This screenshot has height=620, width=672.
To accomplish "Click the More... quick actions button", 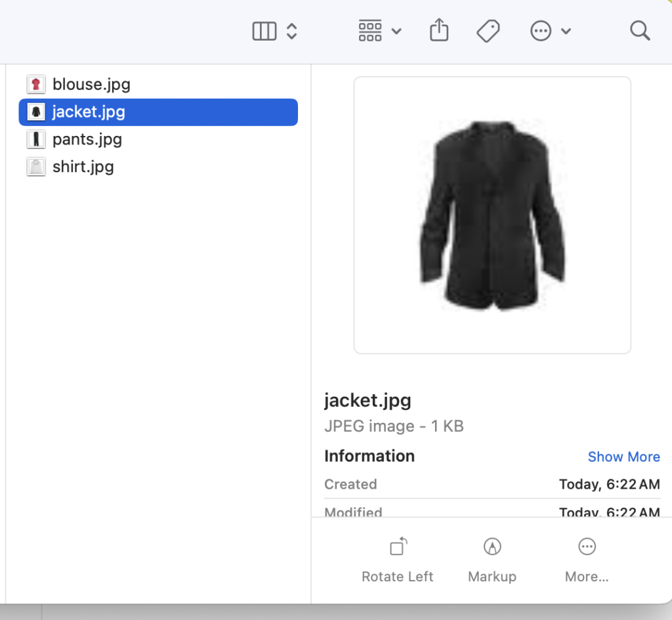I will (x=587, y=558).
